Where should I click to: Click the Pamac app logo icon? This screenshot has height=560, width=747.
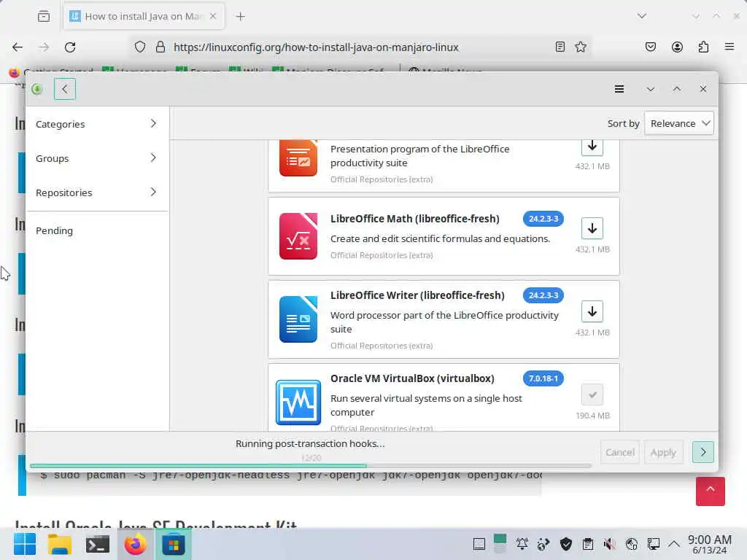click(37, 89)
